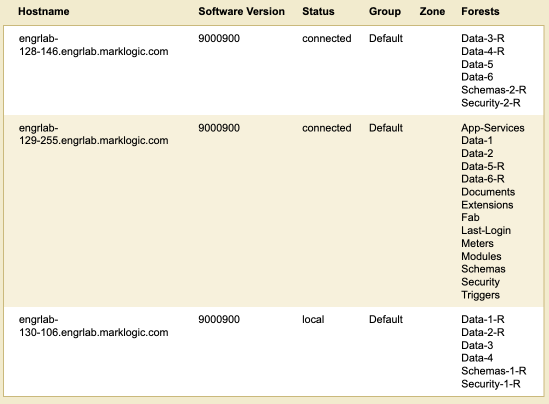Click the Group column header
The image size is (549, 404).
[x=385, y=12]
